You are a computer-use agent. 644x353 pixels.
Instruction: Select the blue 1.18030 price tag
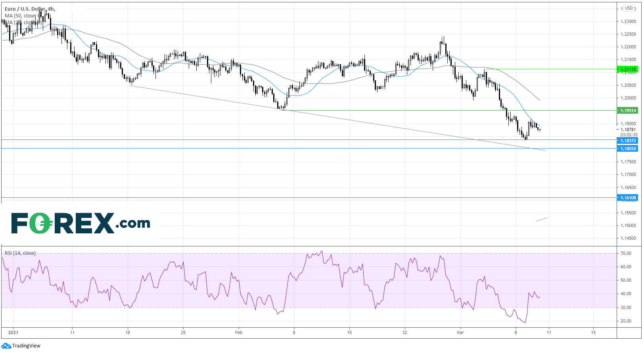[627, 149]
